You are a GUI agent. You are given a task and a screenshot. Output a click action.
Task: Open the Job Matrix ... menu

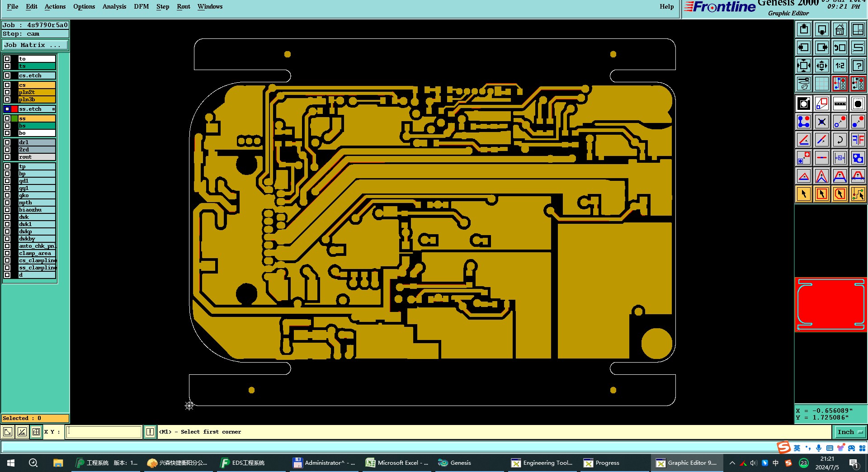coord(35,45)
